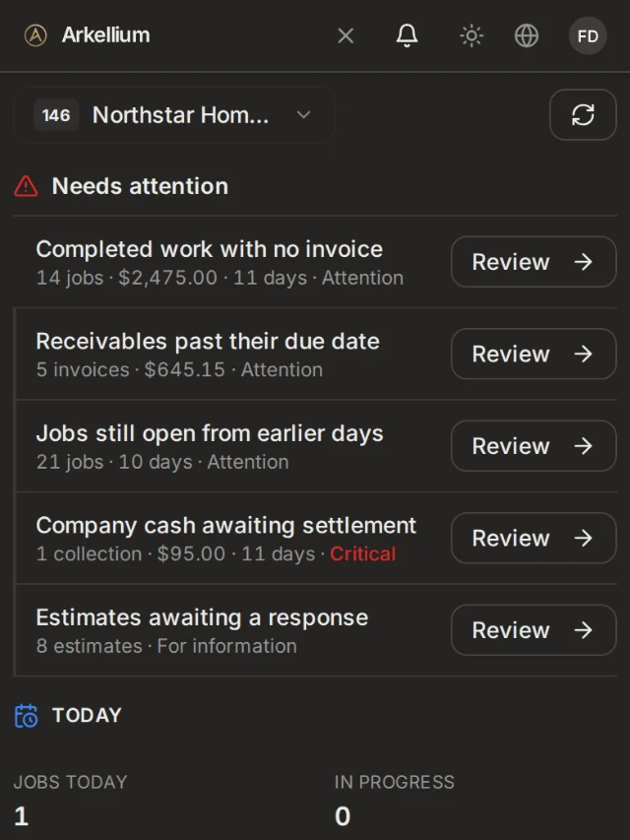630x840 pixels.
Task: Click the 146 company badge
Action: point(56,115)
